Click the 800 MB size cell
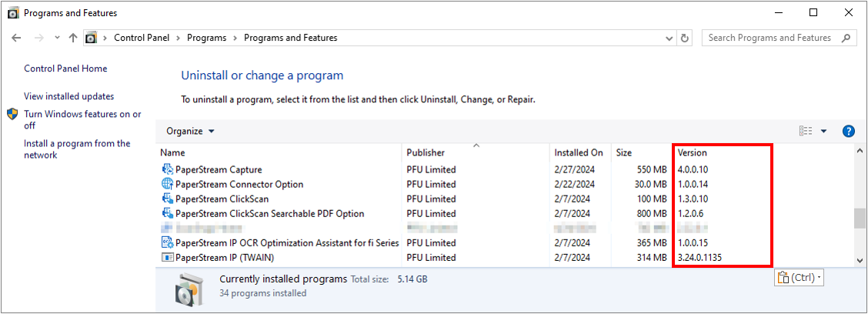The image size is (868, 314). click(652, 213)
